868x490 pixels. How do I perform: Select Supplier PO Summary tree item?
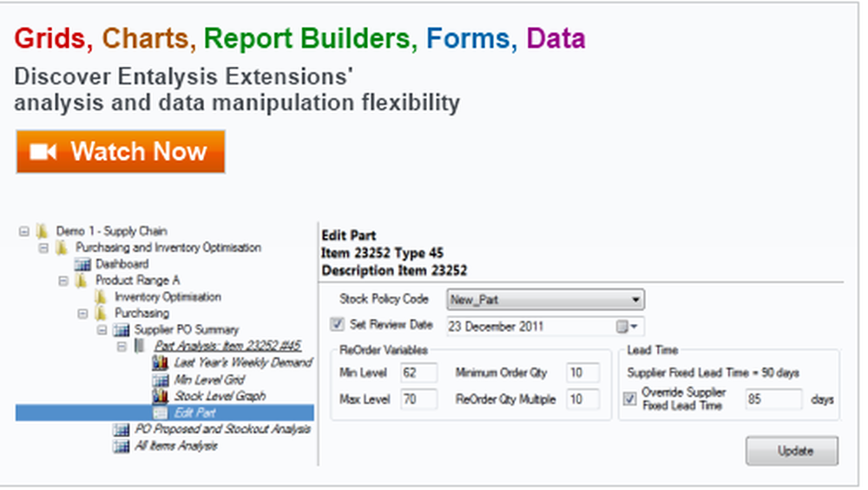coord(187,330)
